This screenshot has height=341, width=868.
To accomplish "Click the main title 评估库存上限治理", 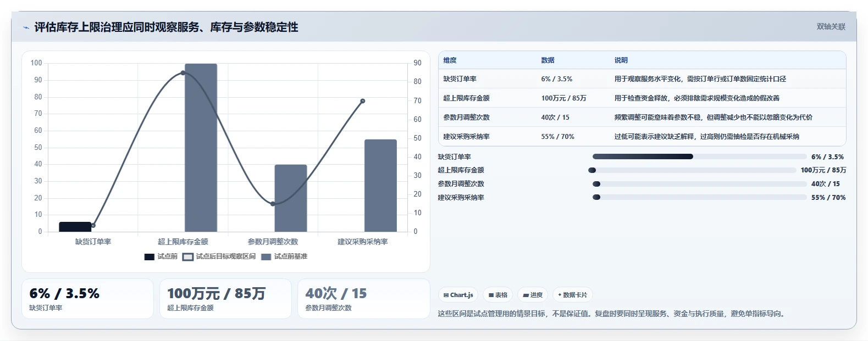I will 166,27.
